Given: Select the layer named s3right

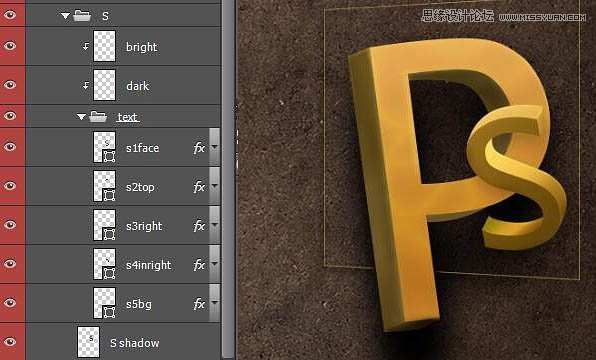Looking at the screenshot, I should coord(144,226).
